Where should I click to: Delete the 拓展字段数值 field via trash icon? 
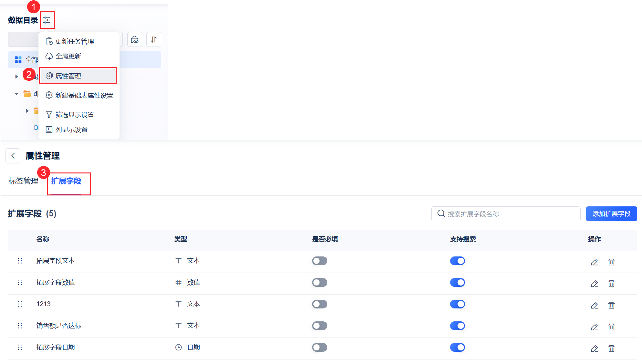click(x=611, y=284)
